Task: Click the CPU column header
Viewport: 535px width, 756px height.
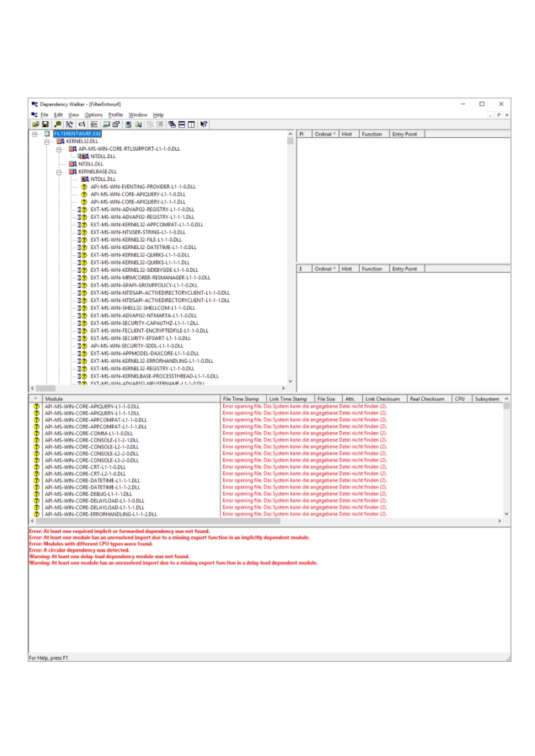Action: (462, 399)
